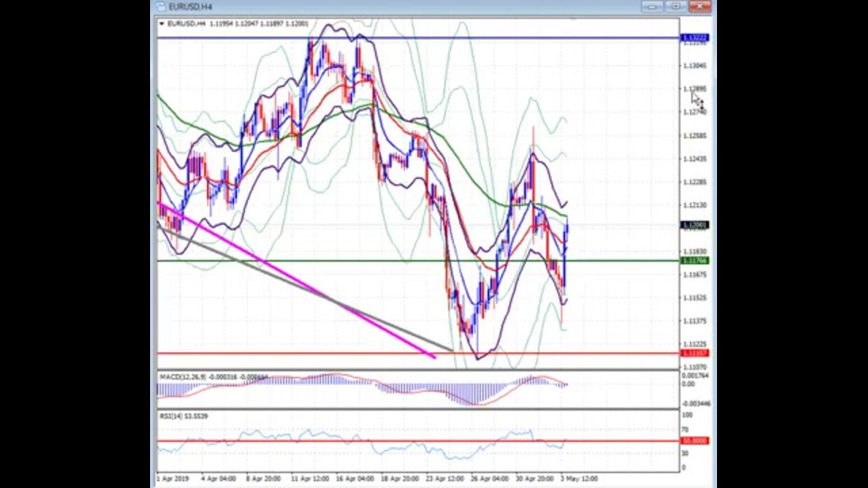Click the RSI scale value 30
This screenshot has width=868, height=488.
click(685, 453)
